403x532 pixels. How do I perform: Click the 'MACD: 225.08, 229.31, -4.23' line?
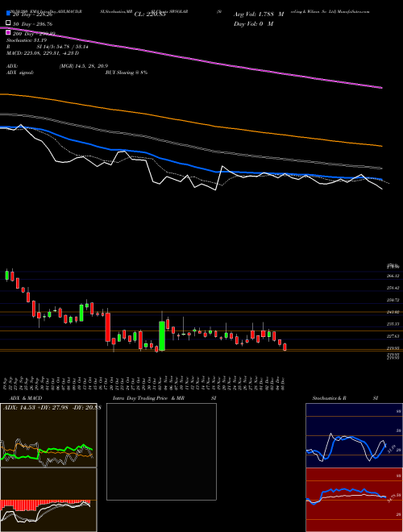[41, 53]
